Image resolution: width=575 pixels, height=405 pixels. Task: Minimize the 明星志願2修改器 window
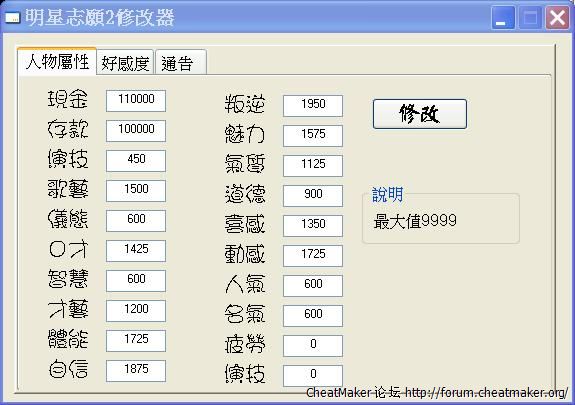click(x=503, y=17)
